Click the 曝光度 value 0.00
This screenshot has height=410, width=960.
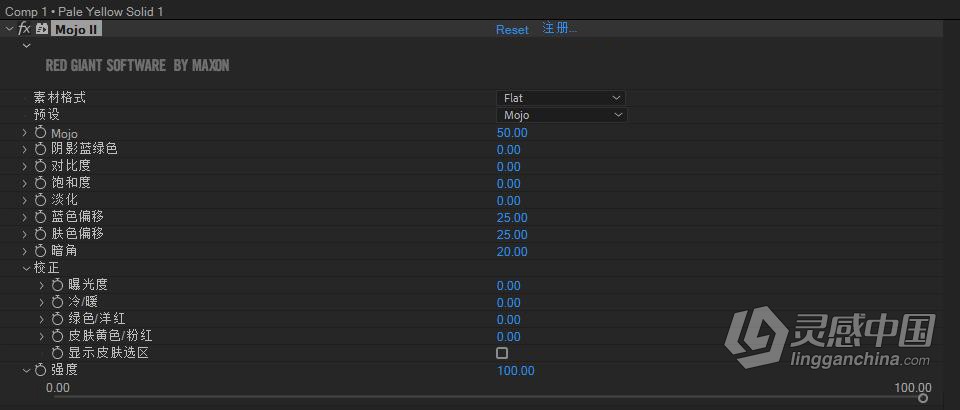(508, 286)
